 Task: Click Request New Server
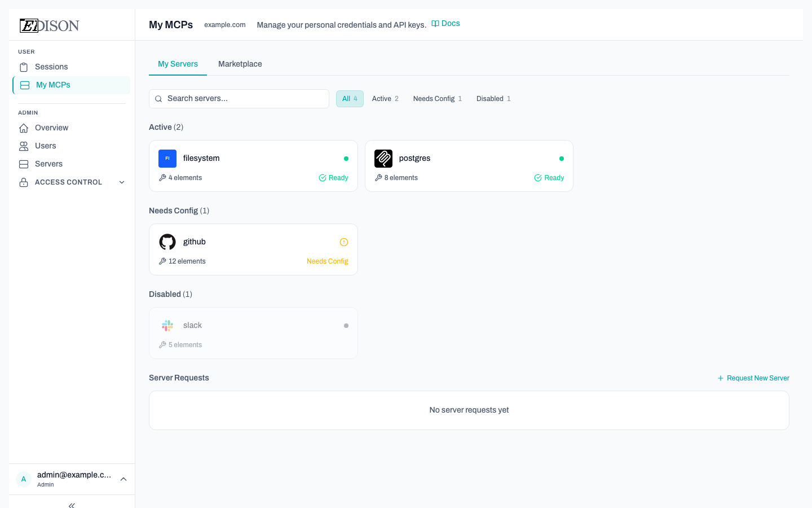(x=753, y=378)
